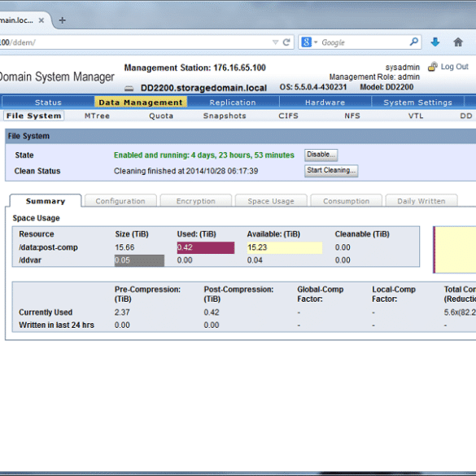Click the Cleaning finished timestamp text

pyautogui.click(x=186, y=171)
